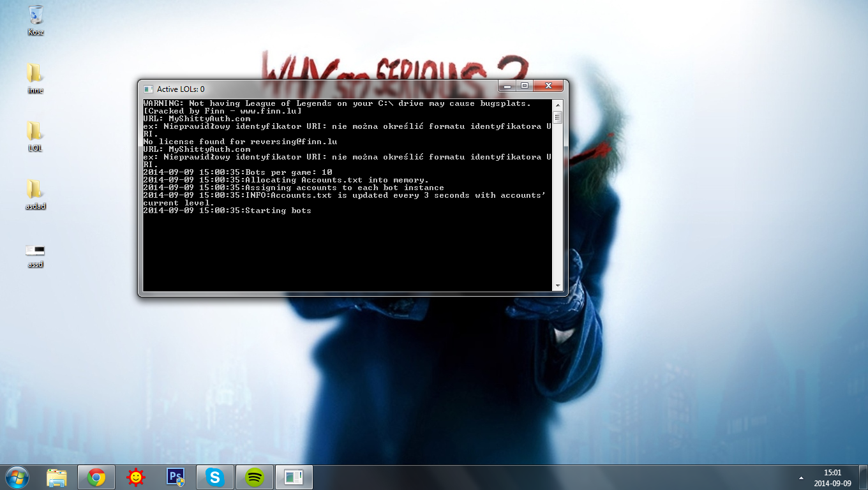Click the '[Cracked by Finn - www.finn.lu]' line
The height and width of the screenshot is (490, 868).
[x=222, y=111]
